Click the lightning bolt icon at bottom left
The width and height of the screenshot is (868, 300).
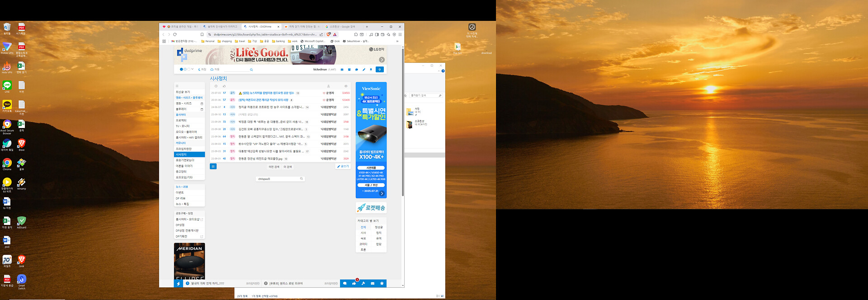pos(179,284)
